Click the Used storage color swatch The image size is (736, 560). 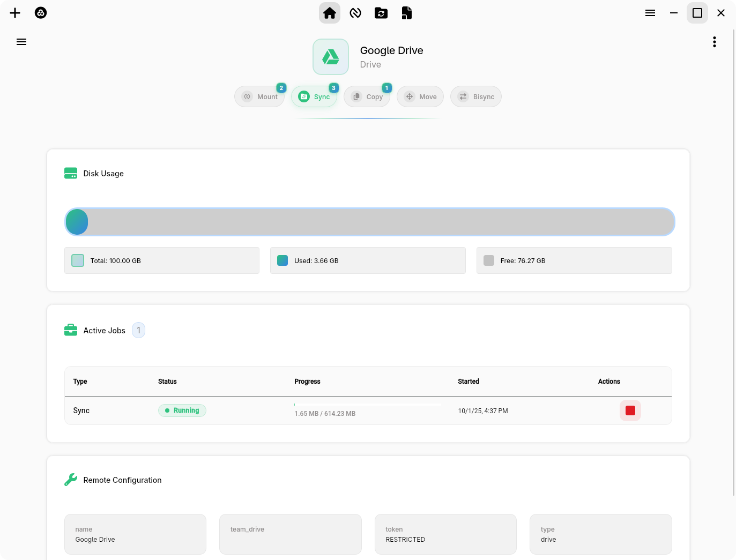(x=282, y=260)
